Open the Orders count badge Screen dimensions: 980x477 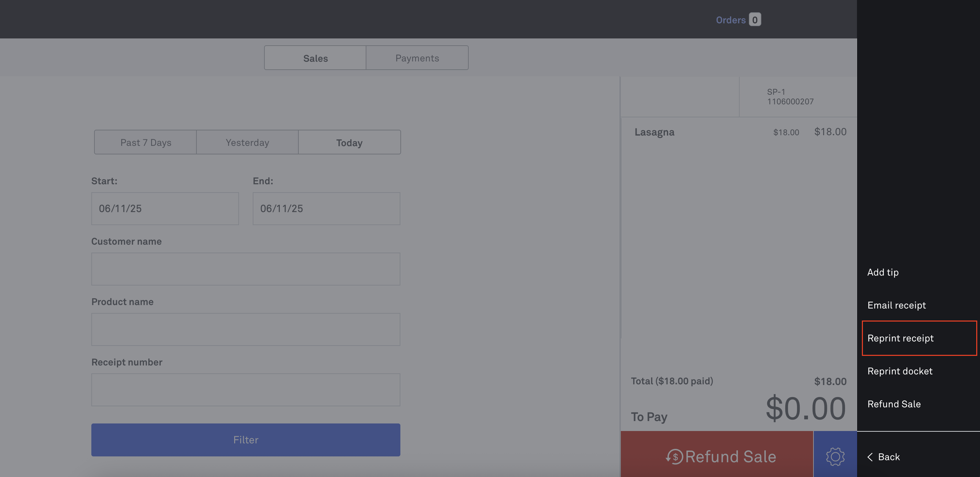click(x=755, y=20)
